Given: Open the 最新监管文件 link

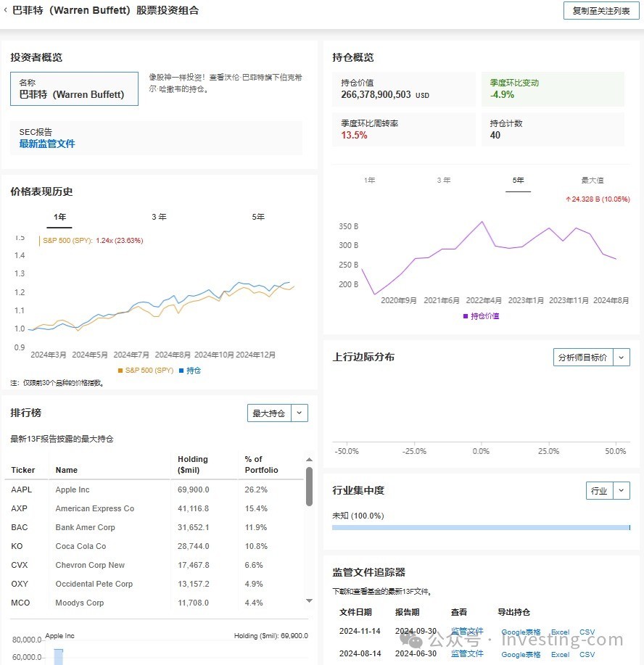Looking at the screenshot, I should pos(47,144).
